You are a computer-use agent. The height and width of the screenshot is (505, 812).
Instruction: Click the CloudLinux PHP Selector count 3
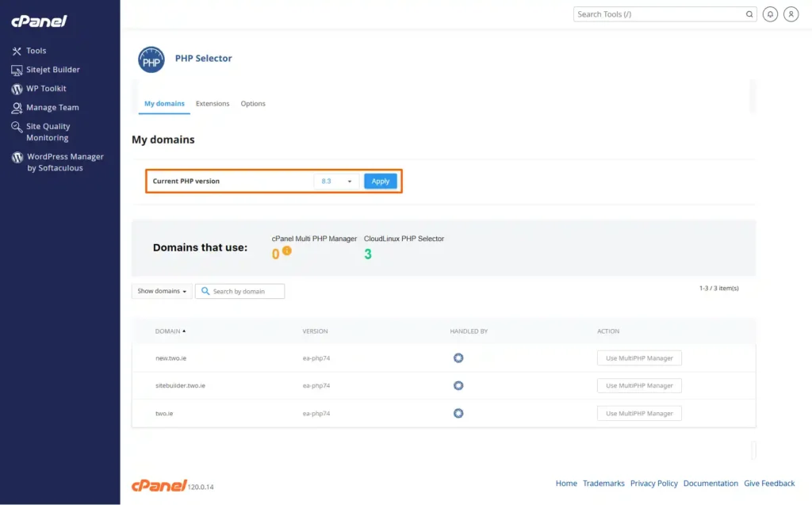coord(368,254)
